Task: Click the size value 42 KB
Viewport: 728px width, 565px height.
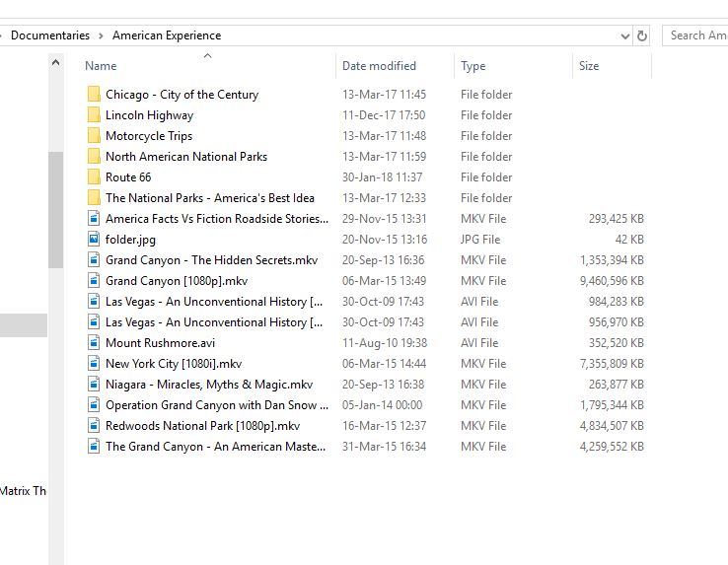Action: (629, 239)
